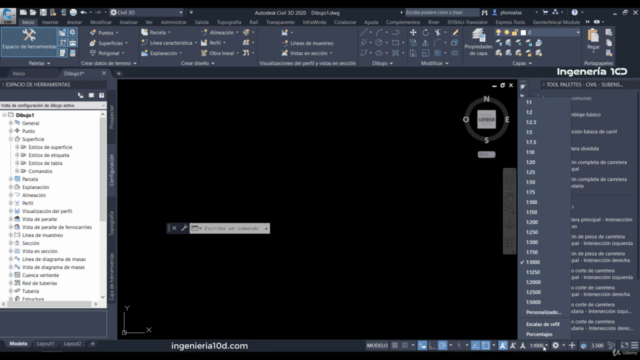This screenshot has height=360, width=640.
Task: Toggle ortho mode in status bar
Action: pyautogui.click(x=432, y=345)
